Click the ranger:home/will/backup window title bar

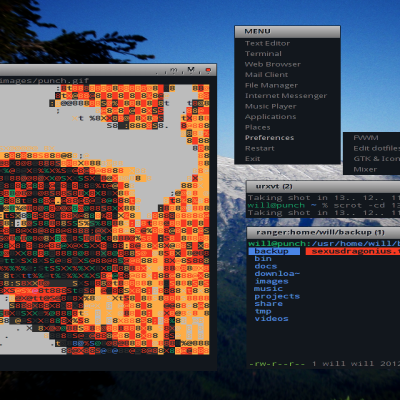pyautogui.click(x=323, y=232)
